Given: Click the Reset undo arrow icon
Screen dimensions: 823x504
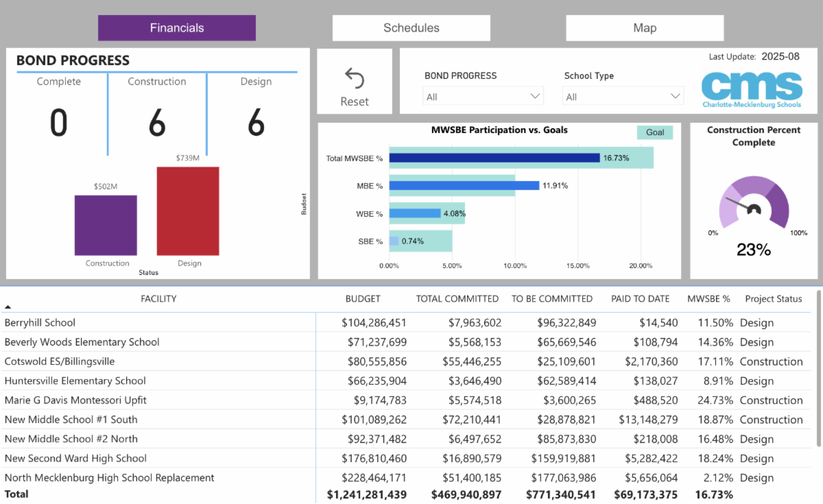Looking at the screenshot, I should [x=354, y=78].
